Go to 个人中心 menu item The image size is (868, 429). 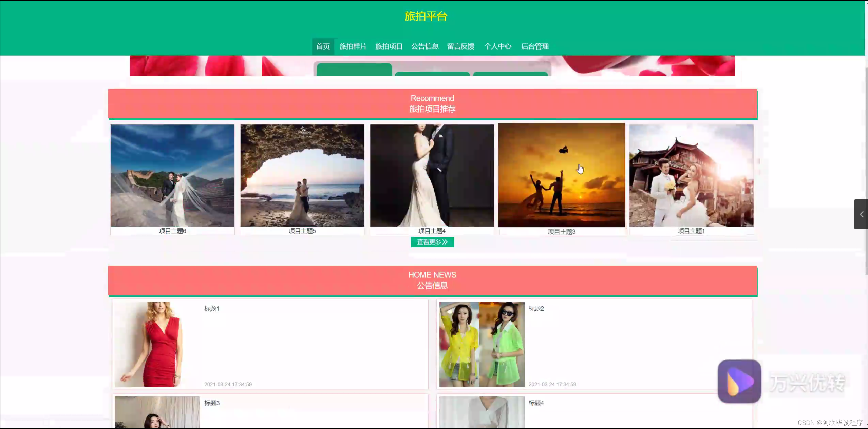click(497, 46)
